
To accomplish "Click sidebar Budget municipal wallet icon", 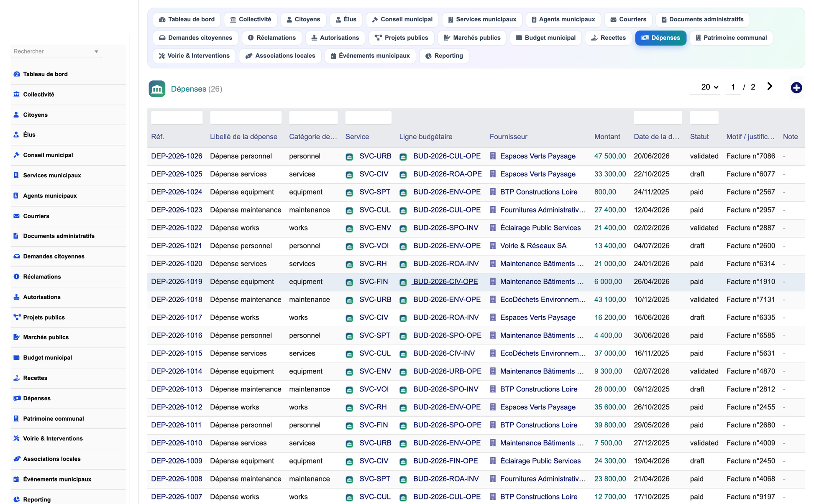I will (17, 358).
